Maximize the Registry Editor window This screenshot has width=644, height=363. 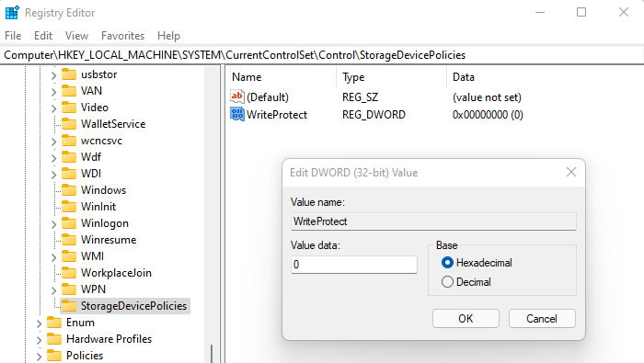click(x=581, y=12)
